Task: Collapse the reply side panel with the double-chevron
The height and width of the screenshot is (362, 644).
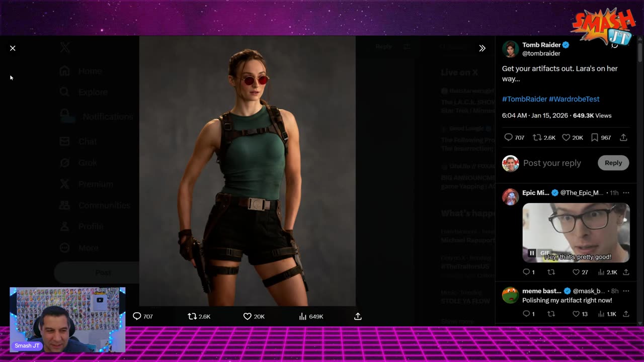Action: (x=482, y=48)
